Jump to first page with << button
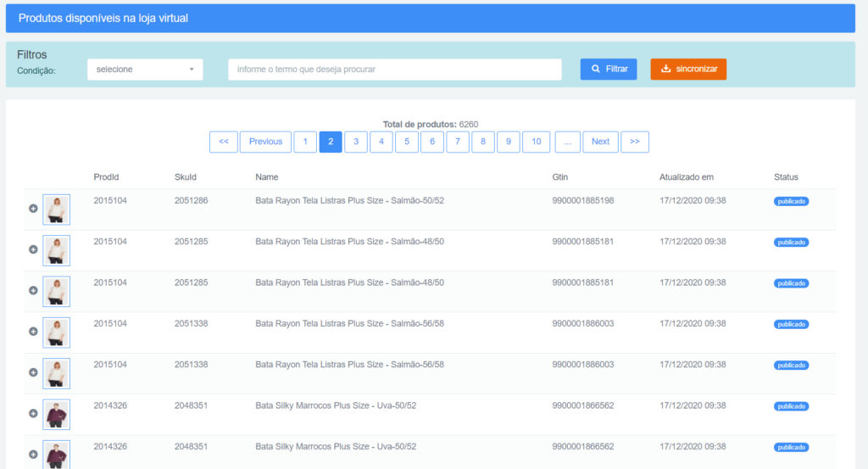Viewport: 868px width, 469px height. pyautogui.click(x=224, y=142)
